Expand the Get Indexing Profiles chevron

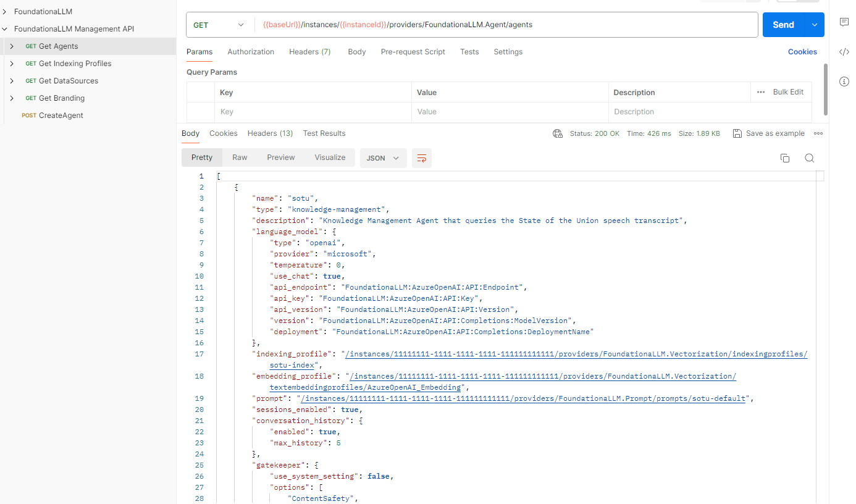click(12, 64)
